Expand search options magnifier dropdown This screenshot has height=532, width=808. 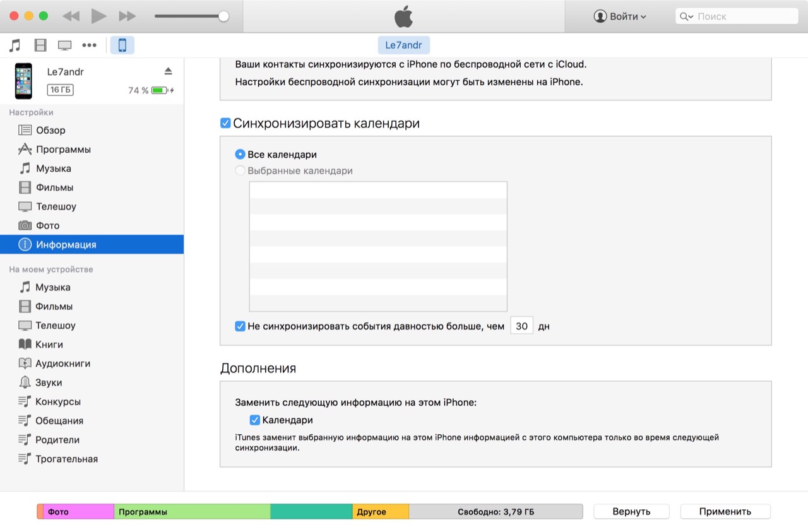(x=686, y=17)
